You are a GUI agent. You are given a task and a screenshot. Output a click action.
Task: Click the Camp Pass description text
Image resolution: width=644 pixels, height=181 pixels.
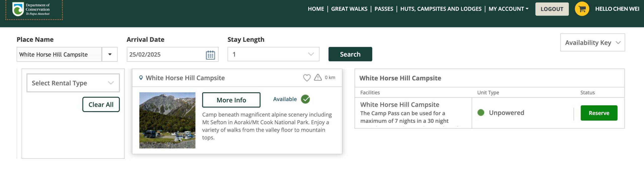(x=404, y=117)
